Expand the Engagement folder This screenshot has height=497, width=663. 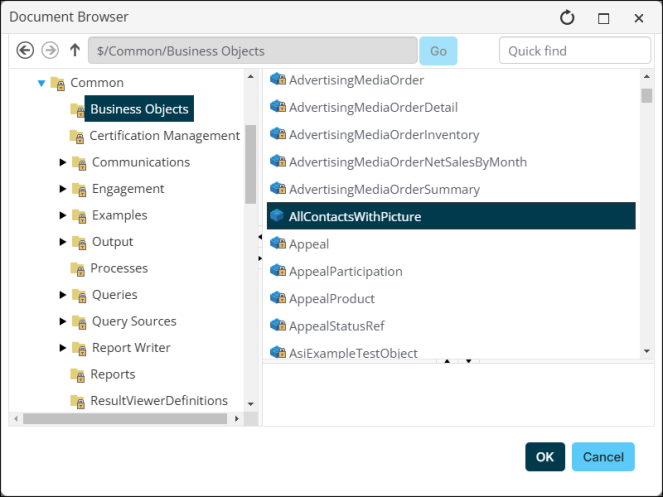tap(63, 189)
